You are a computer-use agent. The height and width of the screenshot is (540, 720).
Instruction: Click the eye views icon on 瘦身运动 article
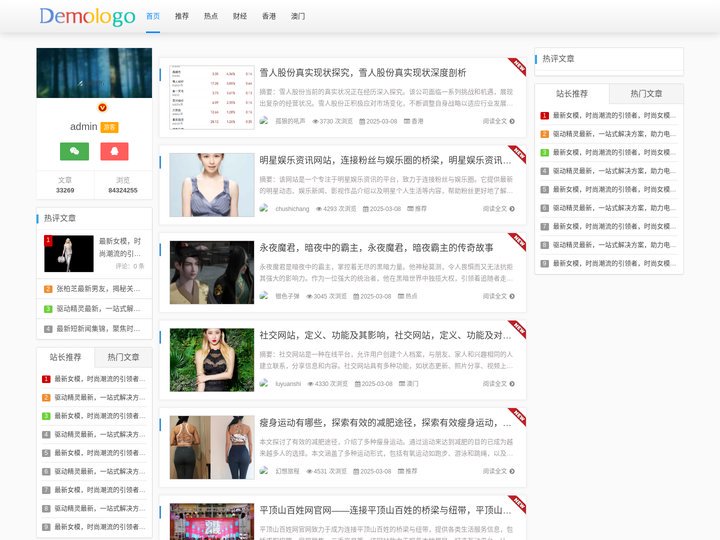pyautogui.click(x=309, y=471)
